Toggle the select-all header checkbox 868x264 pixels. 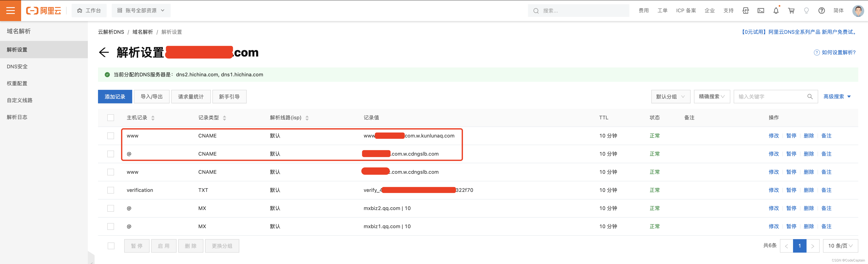click(x=110, y=118)
